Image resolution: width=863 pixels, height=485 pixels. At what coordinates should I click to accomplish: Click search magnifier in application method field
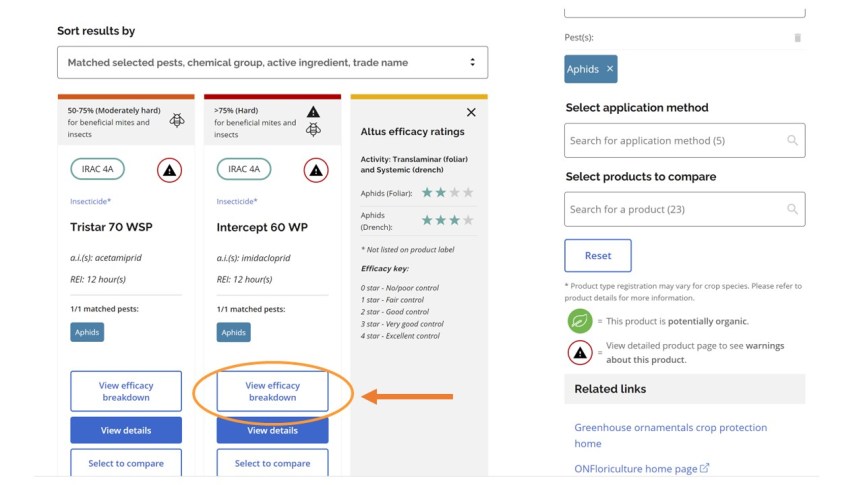(x=792, y=140)
